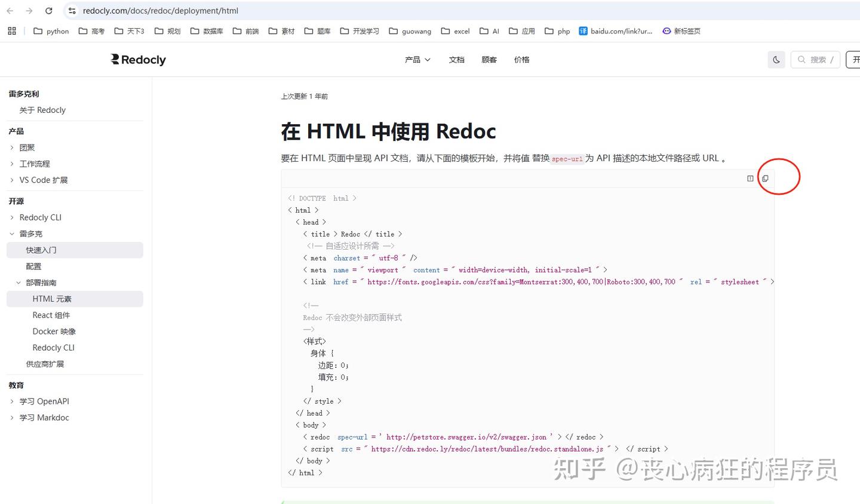Open the AI bookmark folder
Screen dimensions: 860x504
490,31
